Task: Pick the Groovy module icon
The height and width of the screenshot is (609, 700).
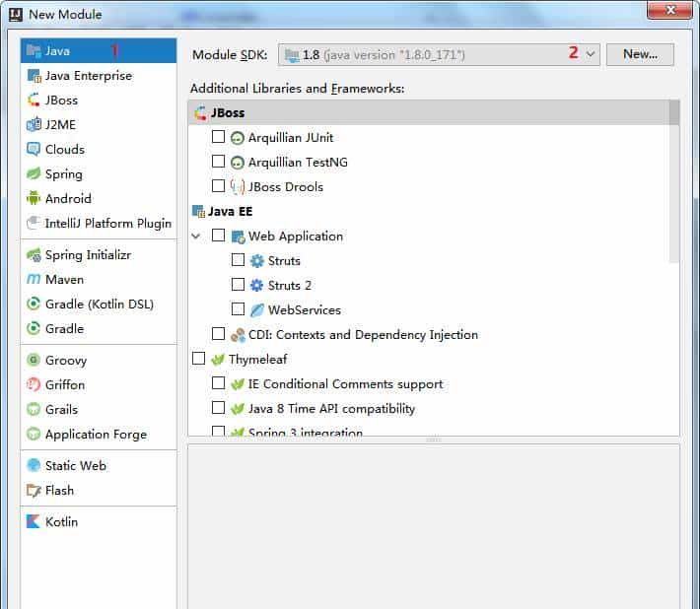Action: (x=34, y=360)
